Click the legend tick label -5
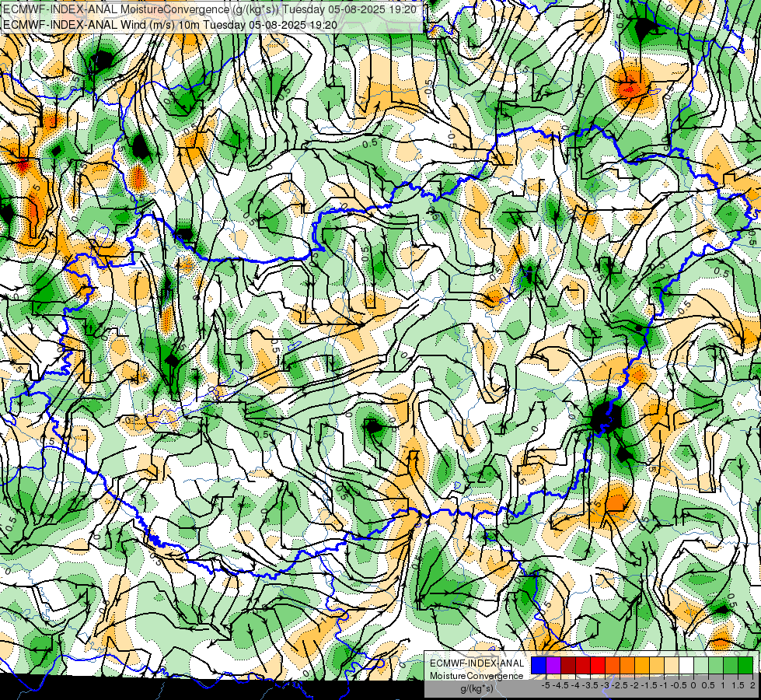The width and height of the screenshot is (761, 700). 546,685
